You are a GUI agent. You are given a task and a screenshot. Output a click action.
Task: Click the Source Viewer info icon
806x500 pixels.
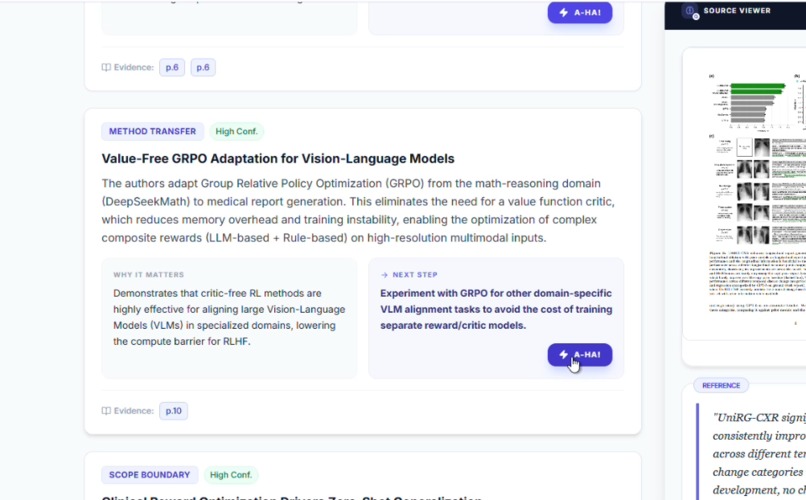tap(690, 11)
